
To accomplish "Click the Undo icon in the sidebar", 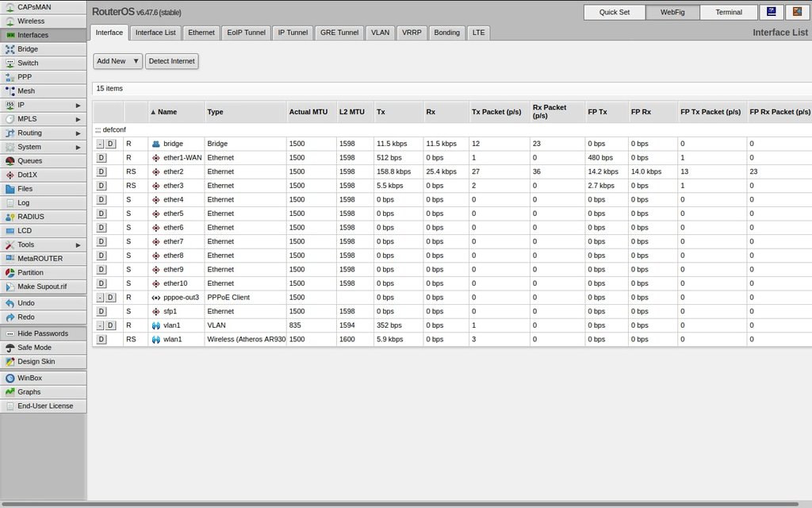I will pyautogui.click(x=10, y=303).
